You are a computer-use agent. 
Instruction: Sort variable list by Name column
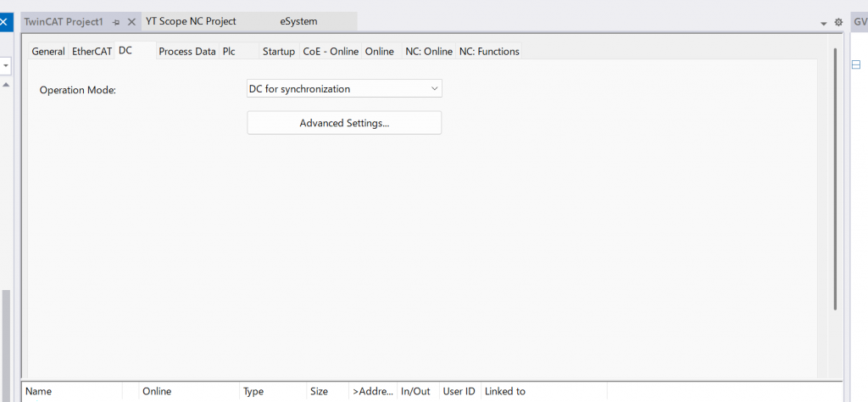point(39,392)
